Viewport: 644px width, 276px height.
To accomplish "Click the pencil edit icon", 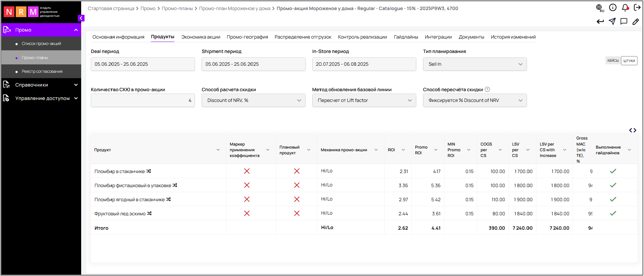I will [636, 21].
